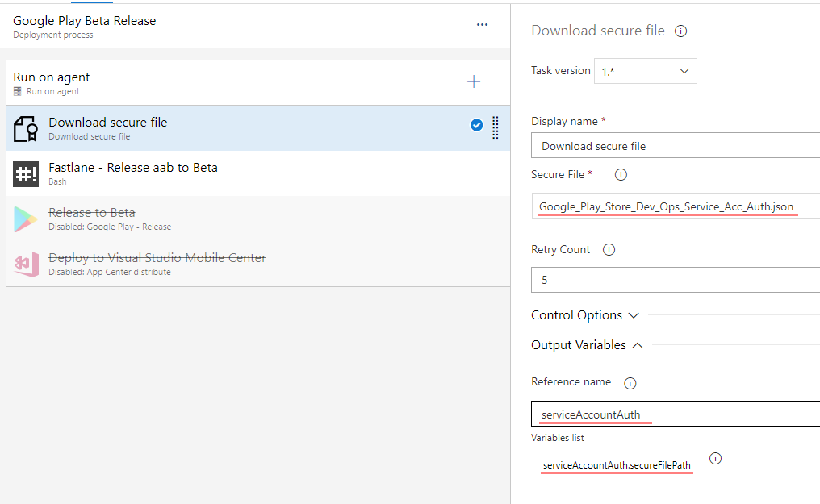Click the Google Play icon for Release to Beta

click(26, 219)
